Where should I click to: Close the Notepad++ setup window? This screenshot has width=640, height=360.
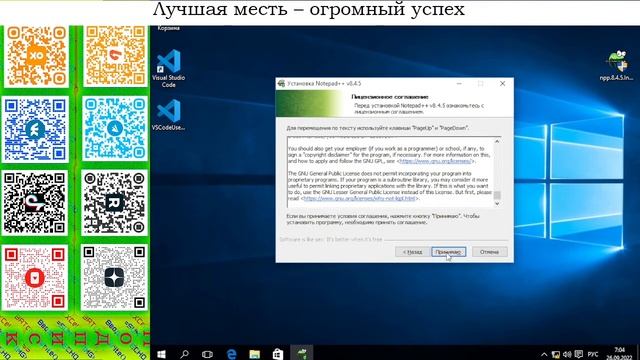[502, 84]
